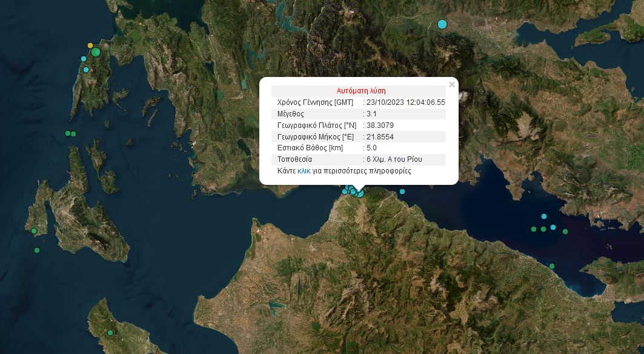Open the κλικ link for more earthquake information
Image resolution: width=644 pixels, height=354 pixels.
coord(304,171)
